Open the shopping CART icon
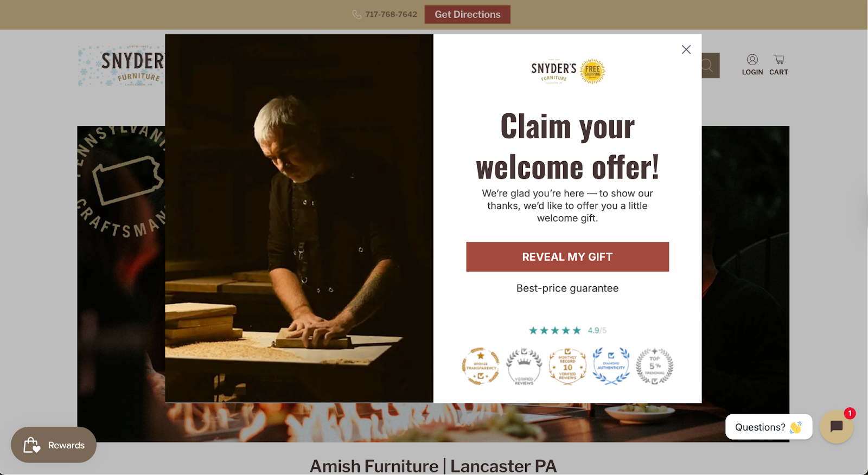 pyautogui.click(x=778, y=65)
